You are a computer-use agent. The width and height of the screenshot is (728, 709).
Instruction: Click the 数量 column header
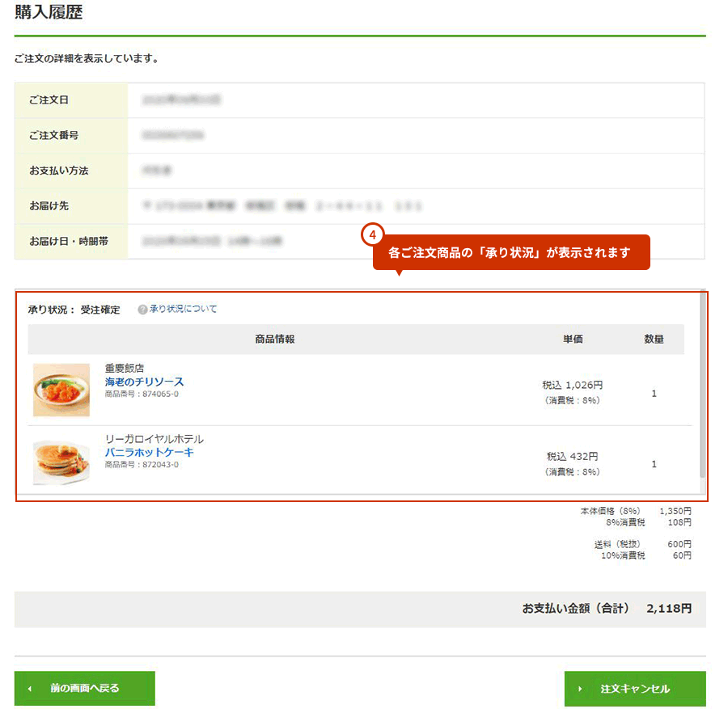point(654,340)
